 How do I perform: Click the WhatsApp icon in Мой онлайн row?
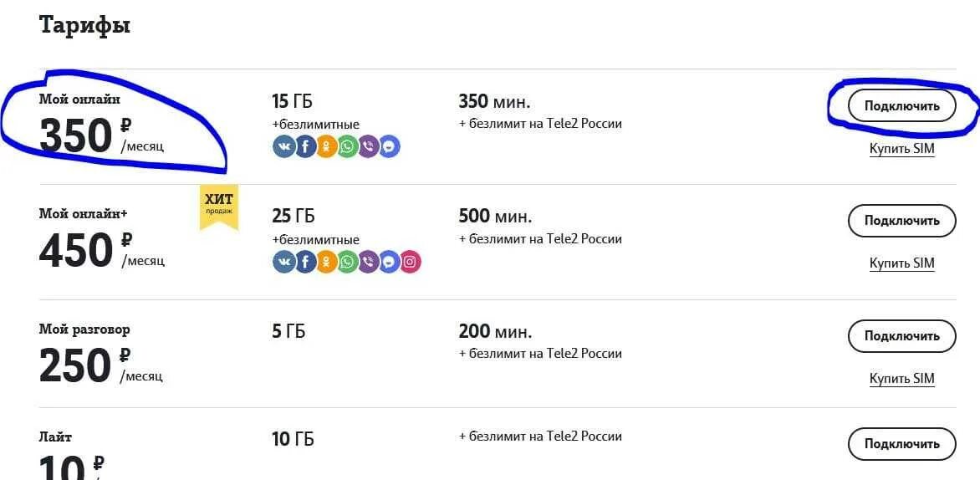tap(348, 147)
